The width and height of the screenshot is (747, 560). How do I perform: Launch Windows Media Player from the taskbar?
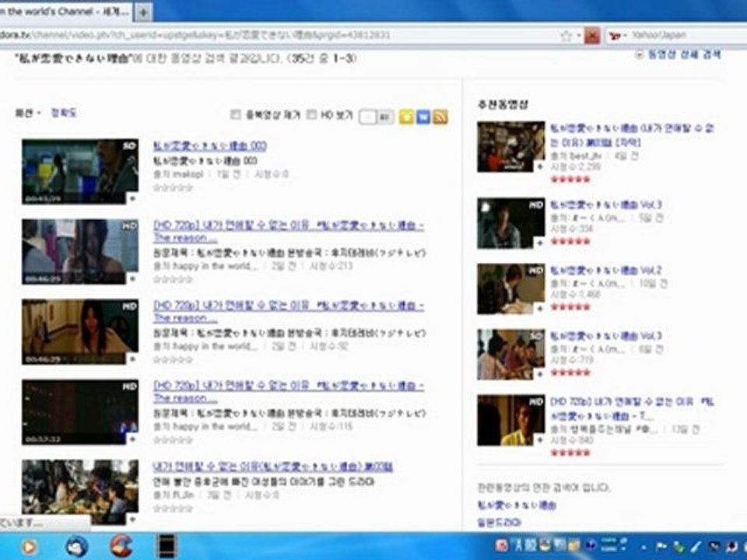pos(28,547)
